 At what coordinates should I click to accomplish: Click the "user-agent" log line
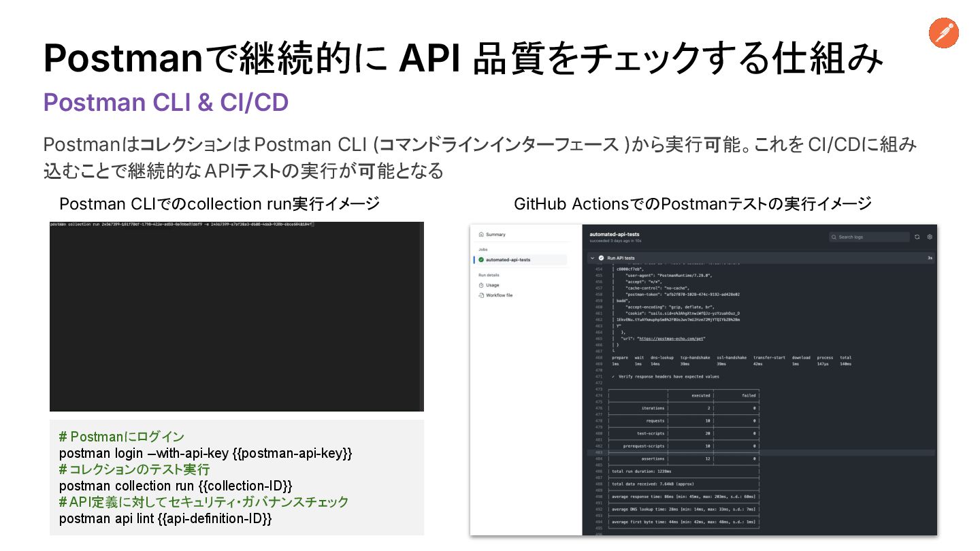pyautogui.click(x=668, y=275)
